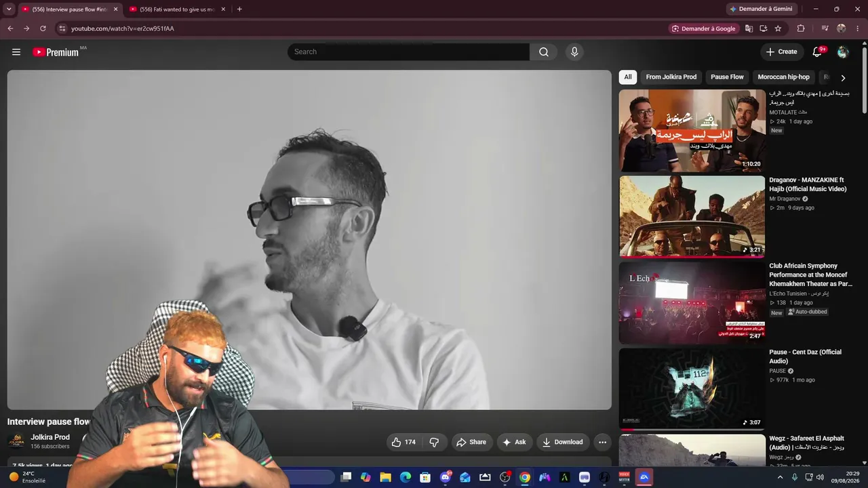This screenshot has height=488, width=868.
Task: Open Discord from the taskbar
Action: pos(445,477)
